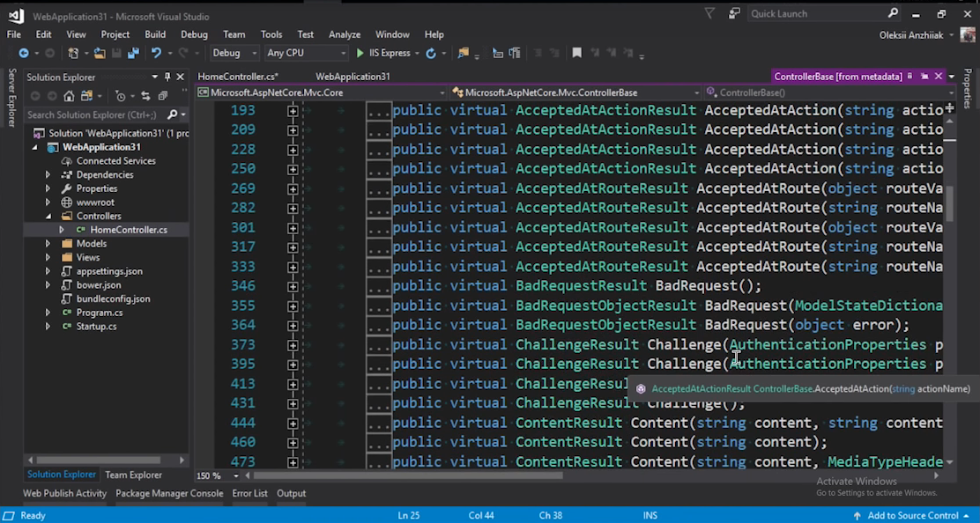
Task: Open the Tools menu
Action: pos(271,34)
